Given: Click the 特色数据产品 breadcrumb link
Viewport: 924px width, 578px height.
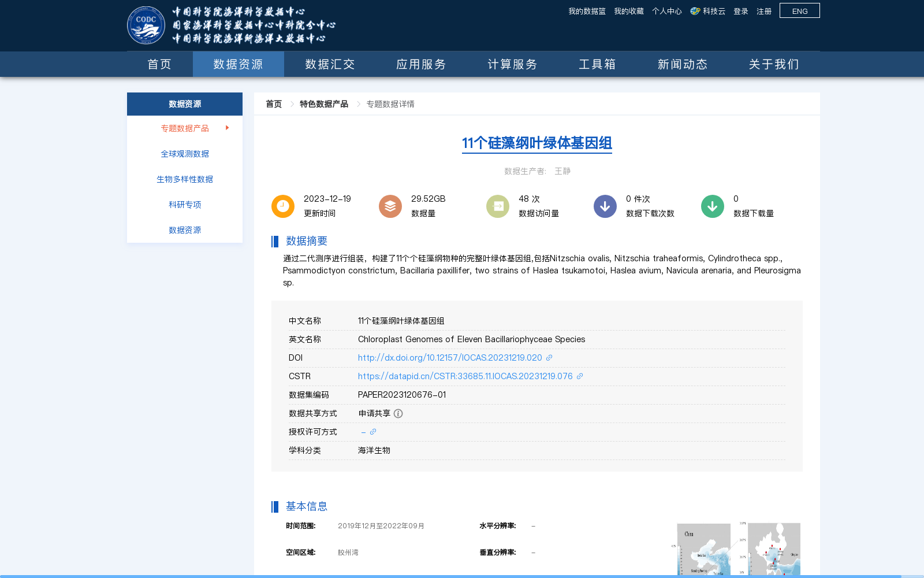Looking at the screenshot, I should (x=324, y=104).
